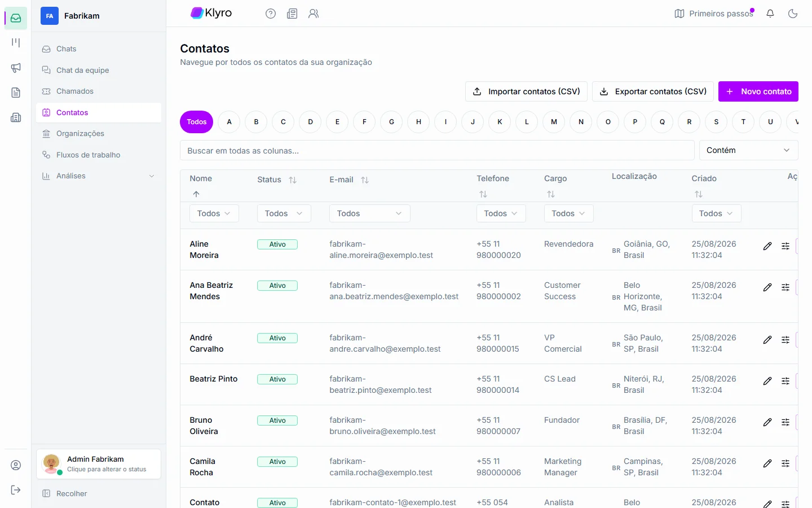Sort by the Status column
Screen dimensions: 812x508
click(x=293, y=180)
